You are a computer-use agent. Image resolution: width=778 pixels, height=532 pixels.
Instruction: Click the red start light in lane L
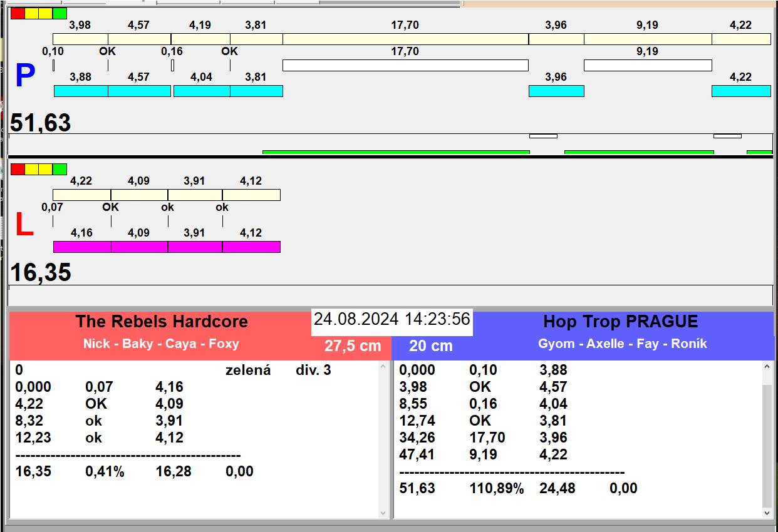[18, 169]
